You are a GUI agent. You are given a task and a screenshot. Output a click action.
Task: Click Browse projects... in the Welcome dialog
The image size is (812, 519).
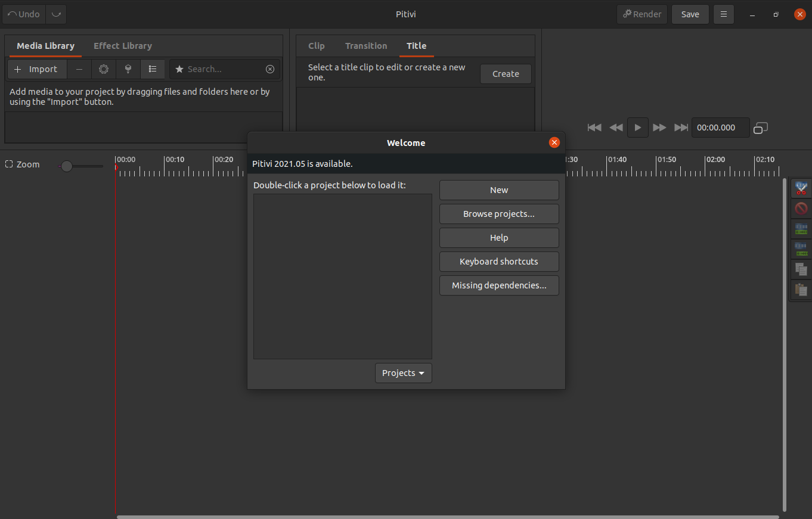click(x=499, y=214)
